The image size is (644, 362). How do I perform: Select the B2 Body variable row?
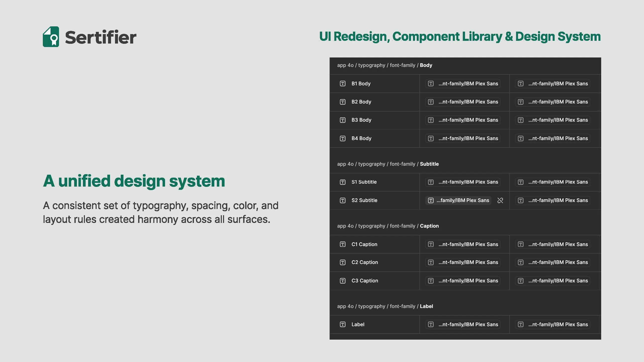(361, 102)
